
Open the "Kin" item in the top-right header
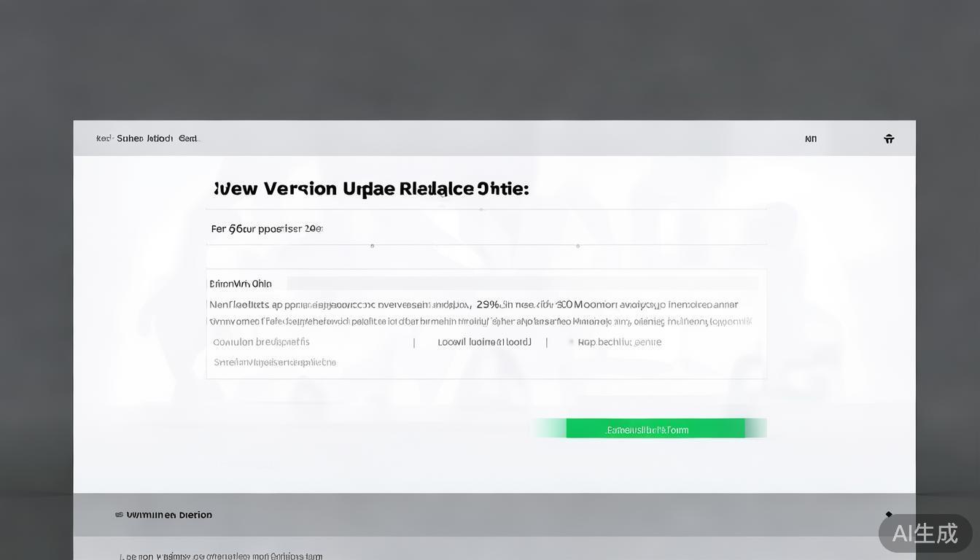[810, 139]
